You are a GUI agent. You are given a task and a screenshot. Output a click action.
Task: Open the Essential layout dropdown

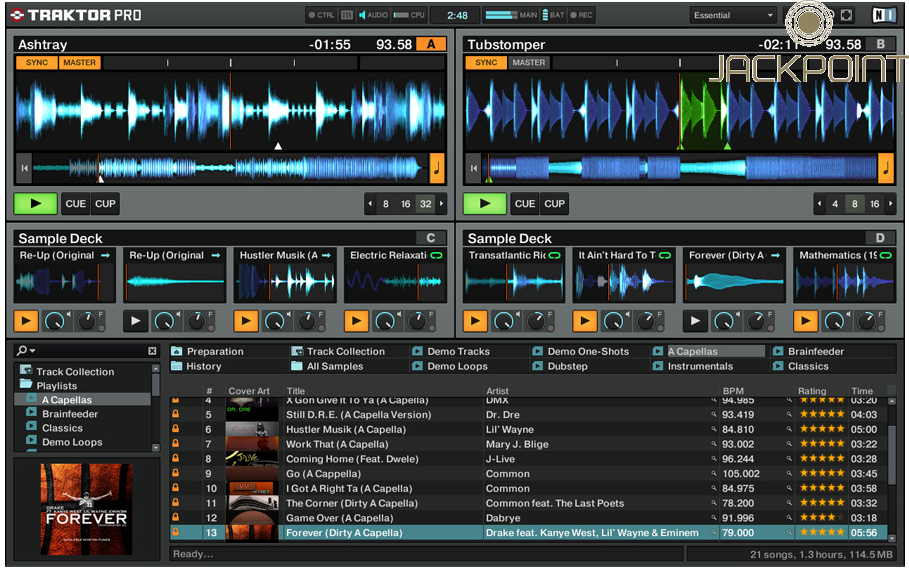733,15
